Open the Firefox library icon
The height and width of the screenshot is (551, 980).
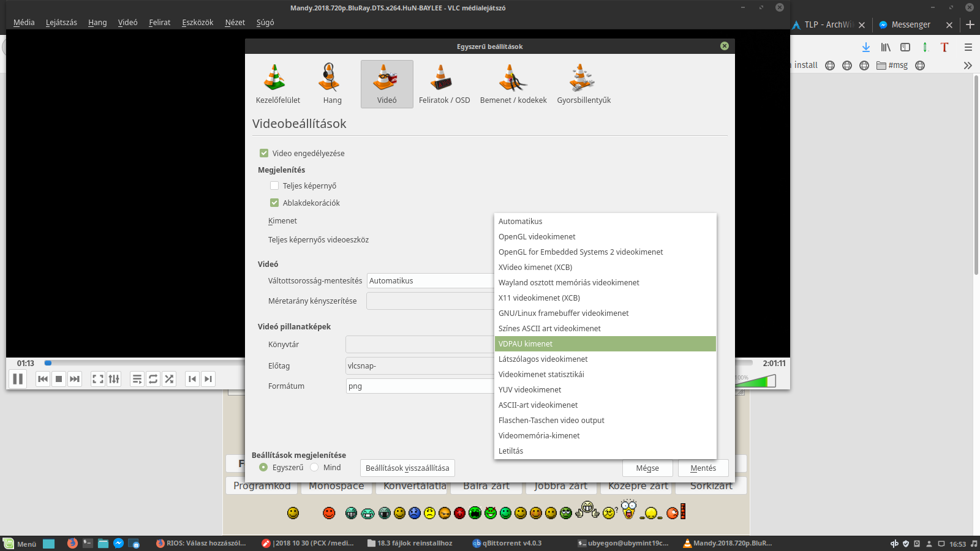coord(886,47)
